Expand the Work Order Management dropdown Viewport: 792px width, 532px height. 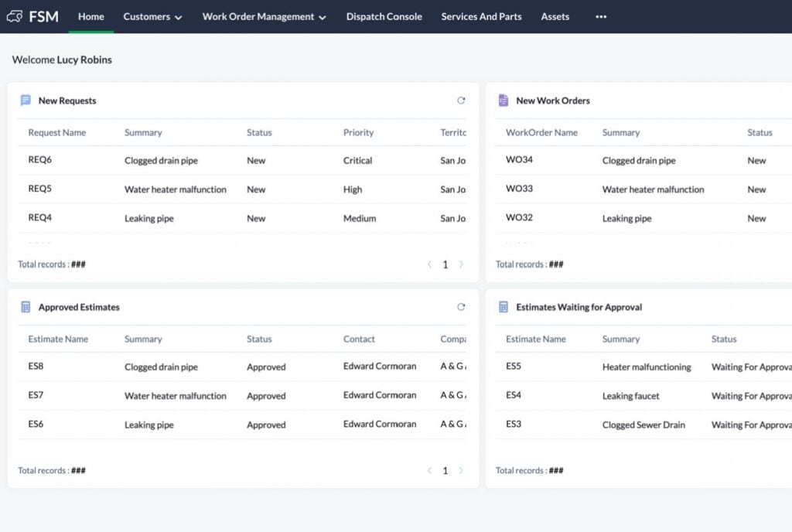pos(264,17)
